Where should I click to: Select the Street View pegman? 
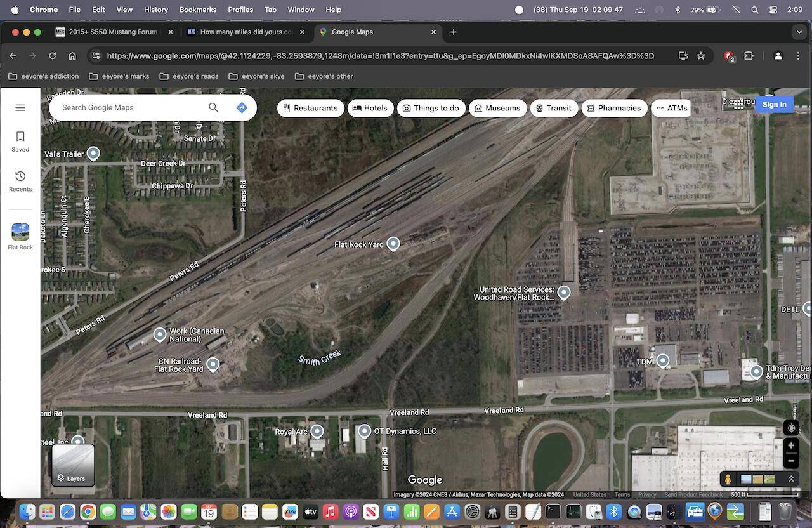[728, 479]
